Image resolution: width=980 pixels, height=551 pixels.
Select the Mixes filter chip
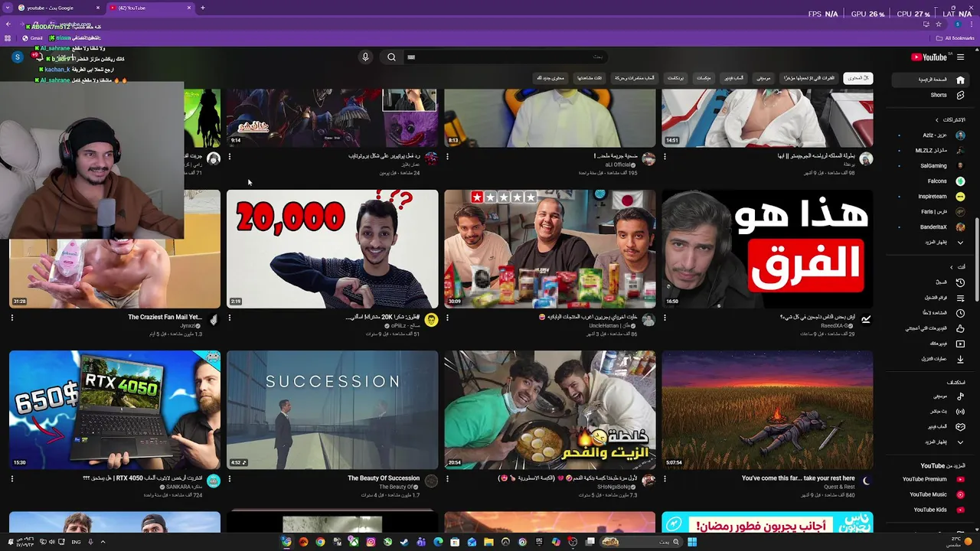(704, 78)
